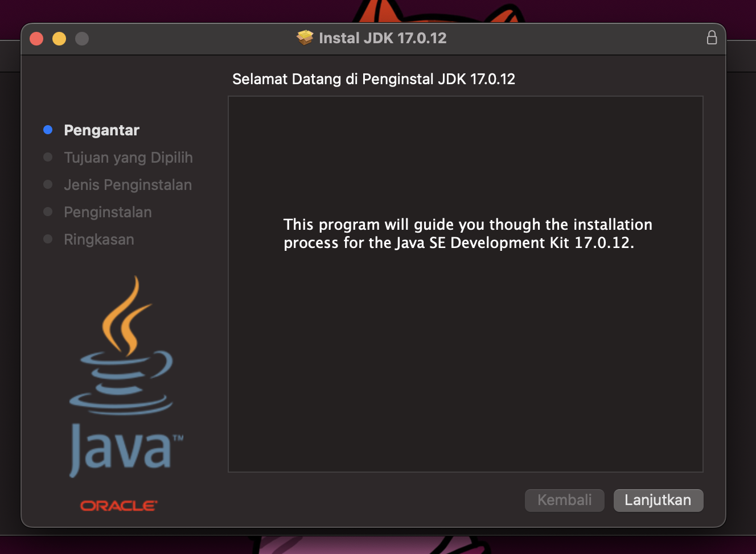Viewport: 756px width, 554px height.
Task: Select the Penginstalan step in sidebar
Action: coord(108,212)
